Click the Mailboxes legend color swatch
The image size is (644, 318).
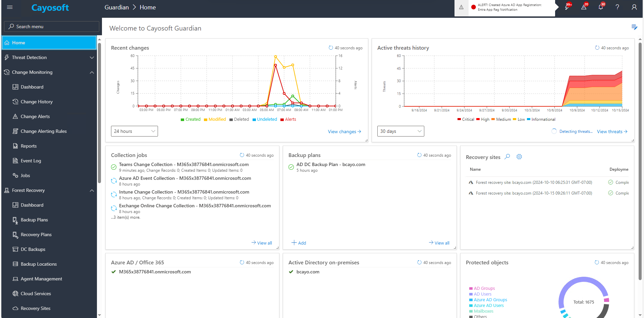click(x=471, y=311)
